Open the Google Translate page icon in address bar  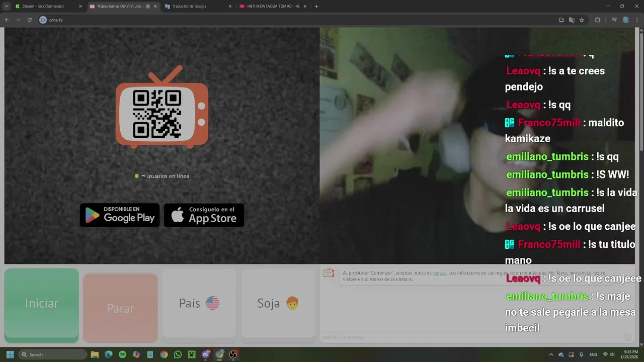pyautogui.click(x=572, y=20)
